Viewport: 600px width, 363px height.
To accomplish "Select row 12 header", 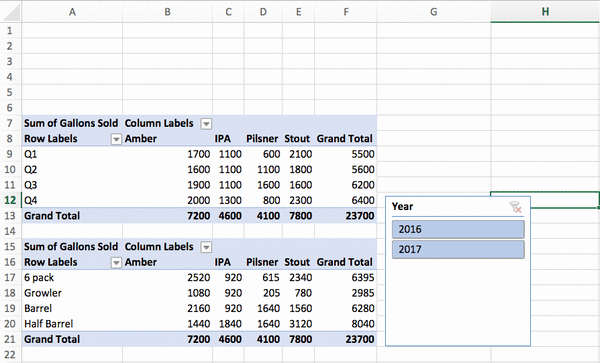I will (x=10, y=200).
